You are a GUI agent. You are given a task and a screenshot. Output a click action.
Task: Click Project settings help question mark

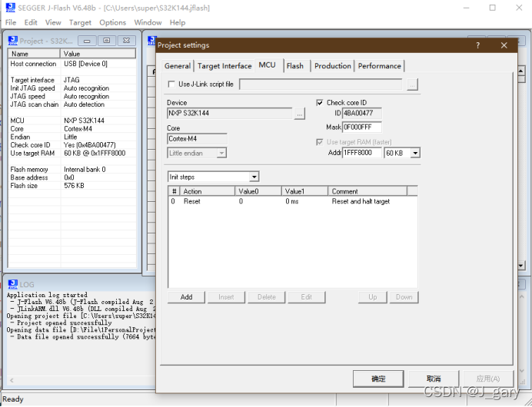(477, 45)
